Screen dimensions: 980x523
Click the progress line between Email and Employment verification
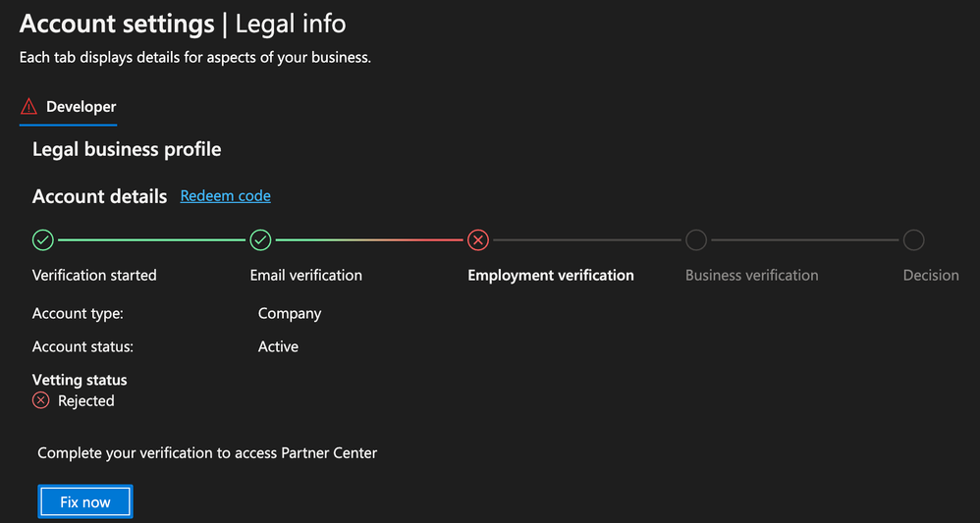369,240
